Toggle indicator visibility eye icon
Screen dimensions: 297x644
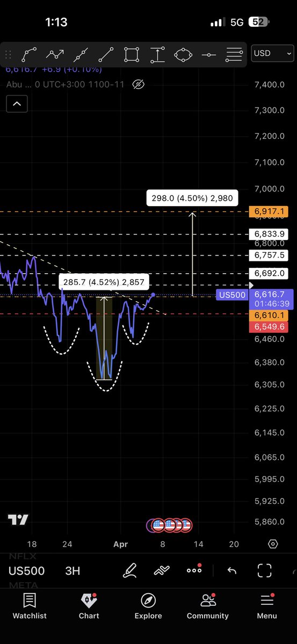(139, 84)
